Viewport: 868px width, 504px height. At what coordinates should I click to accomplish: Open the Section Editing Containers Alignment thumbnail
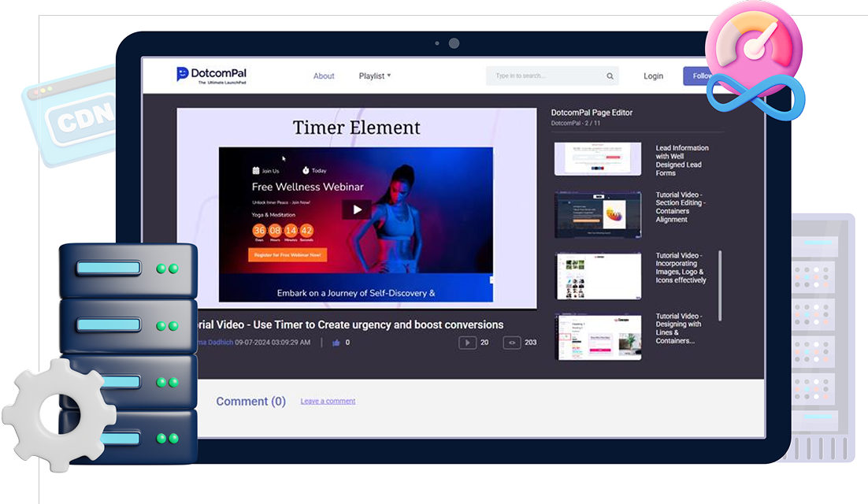pos(597,214)
